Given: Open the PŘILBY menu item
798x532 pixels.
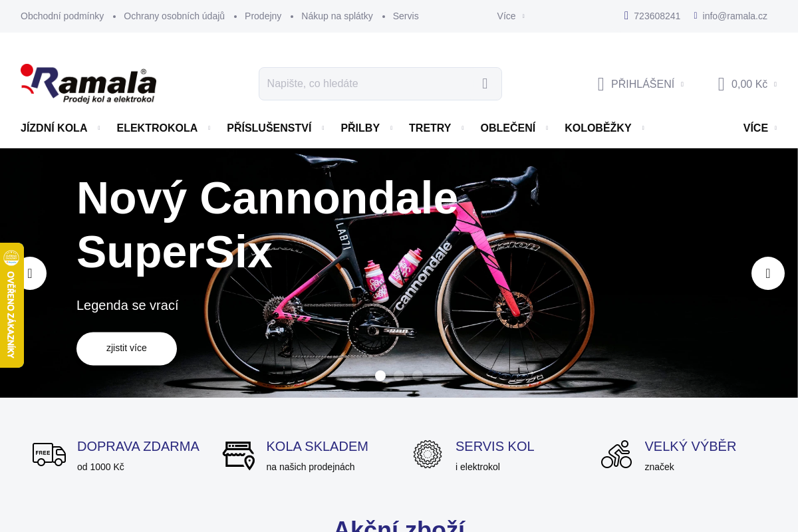Looking at the screenshot, I should (x=360, y=128).
